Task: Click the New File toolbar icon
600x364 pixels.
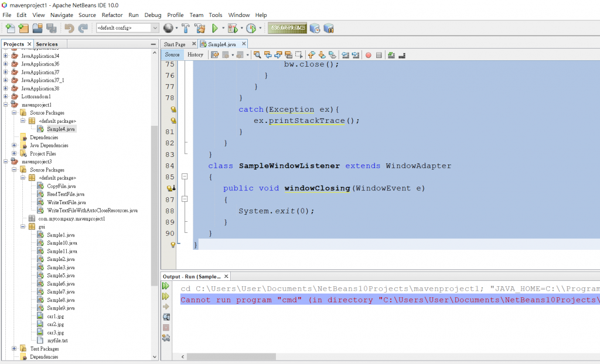Action: [x=10, y=28]
